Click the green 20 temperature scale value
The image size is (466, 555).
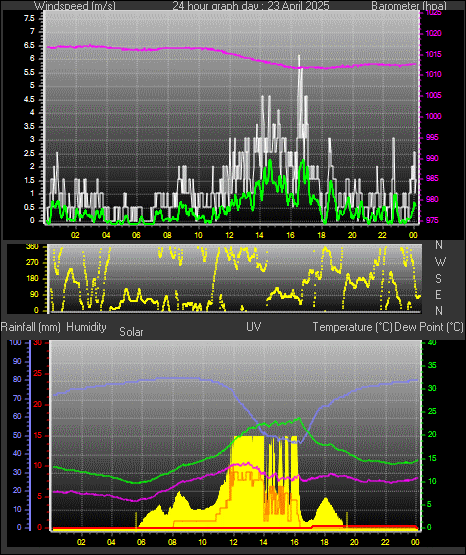click(432, 435)
